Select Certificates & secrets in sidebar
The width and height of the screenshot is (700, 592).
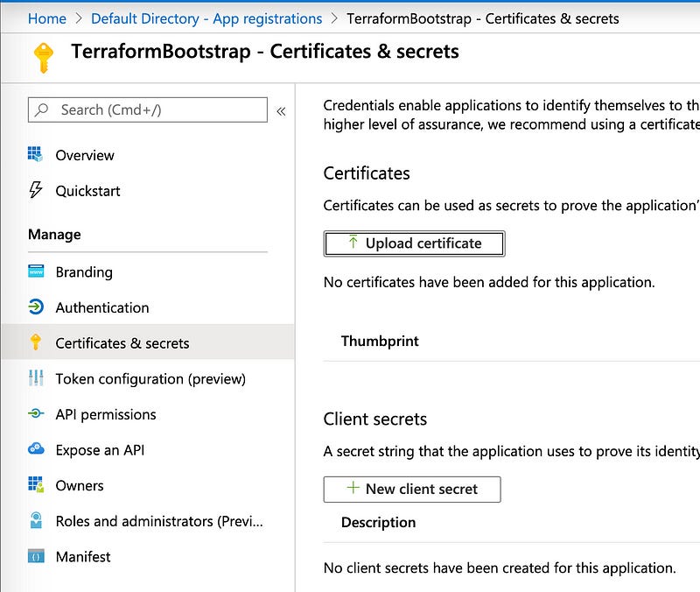click(x=148, y=342)
